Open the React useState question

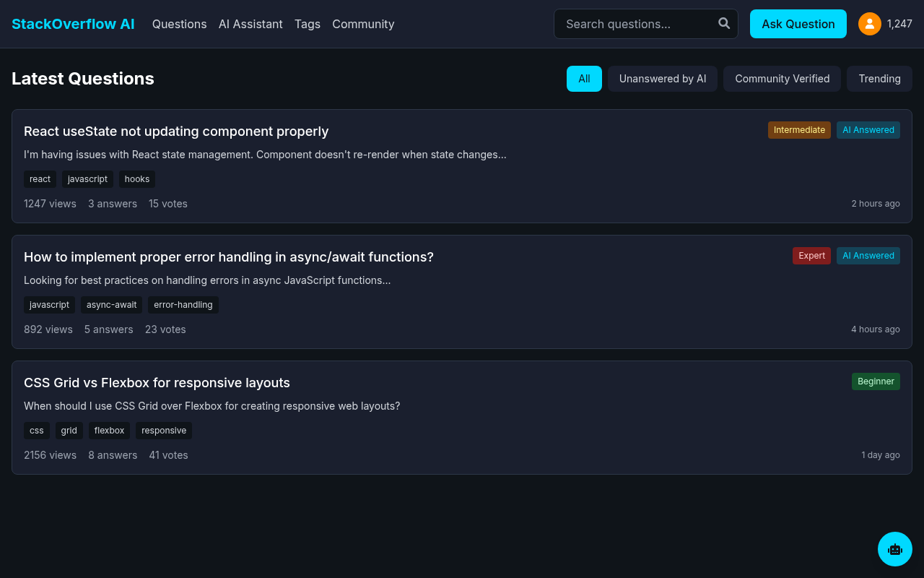point(176,131)
